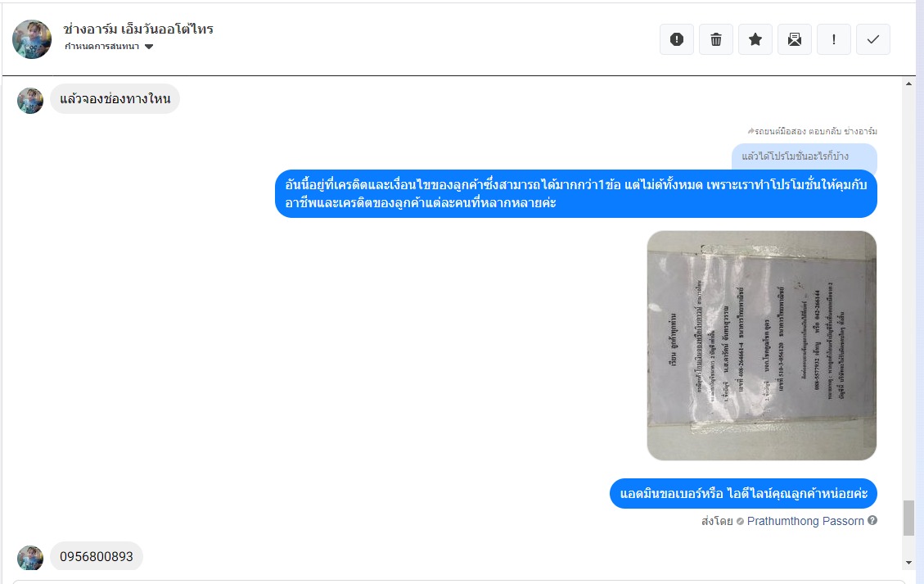Open the customer name ช่างอาร์ม เอ็มวันออโต้ไทร

point(138,29)
